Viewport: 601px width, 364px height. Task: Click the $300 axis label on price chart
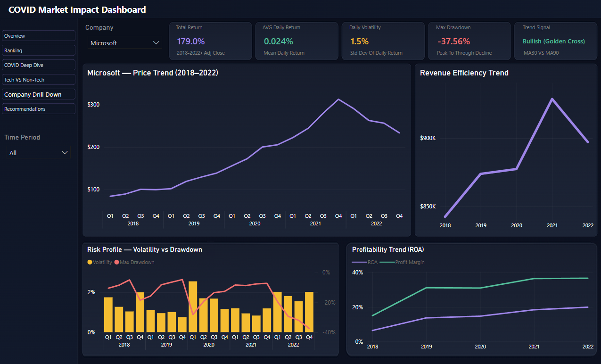tap(93, 104)
